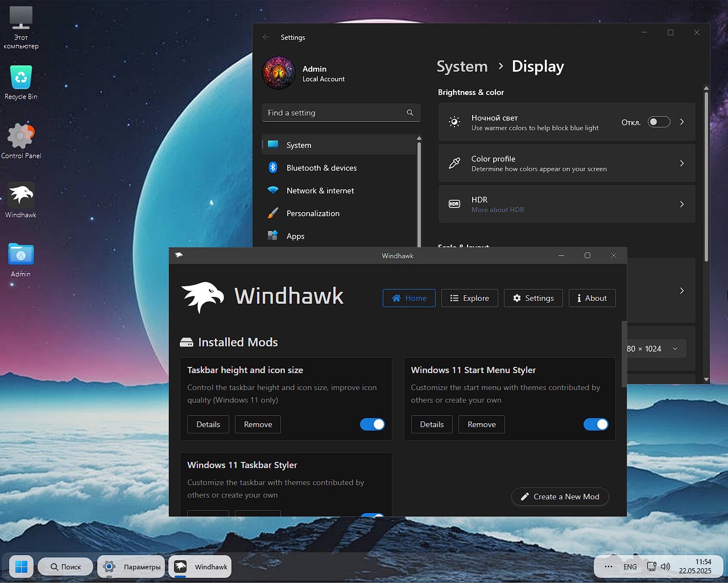Open Details for Taskbar height and icon size
Viewport: 728px width, 583px height.
[x=208, y=424]
